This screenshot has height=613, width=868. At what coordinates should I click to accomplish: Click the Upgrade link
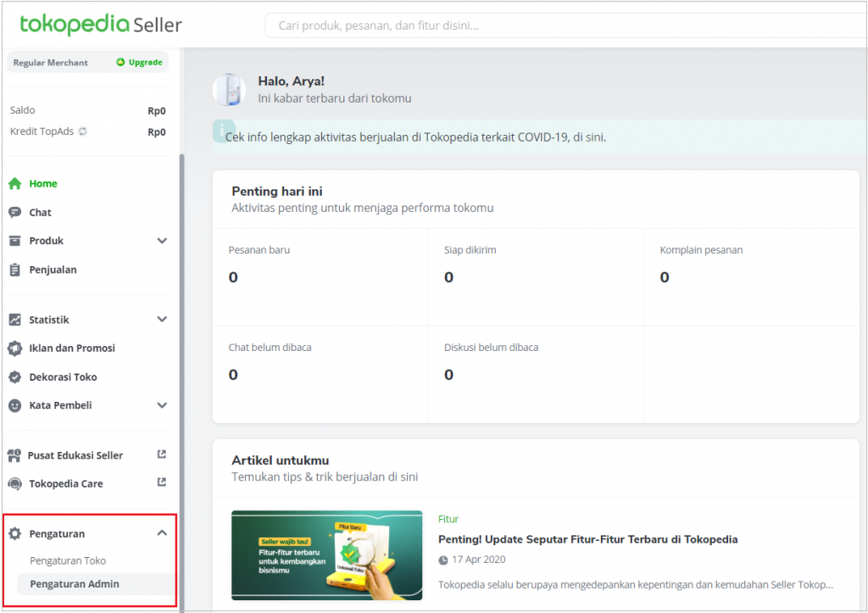(x=145, y=62)
